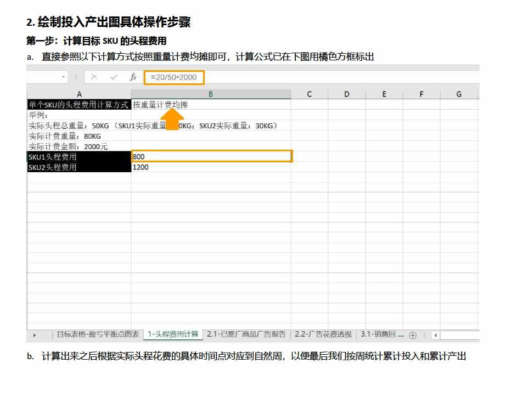Open the 3.1-销售回 sheet tab

tap(382, 334)
